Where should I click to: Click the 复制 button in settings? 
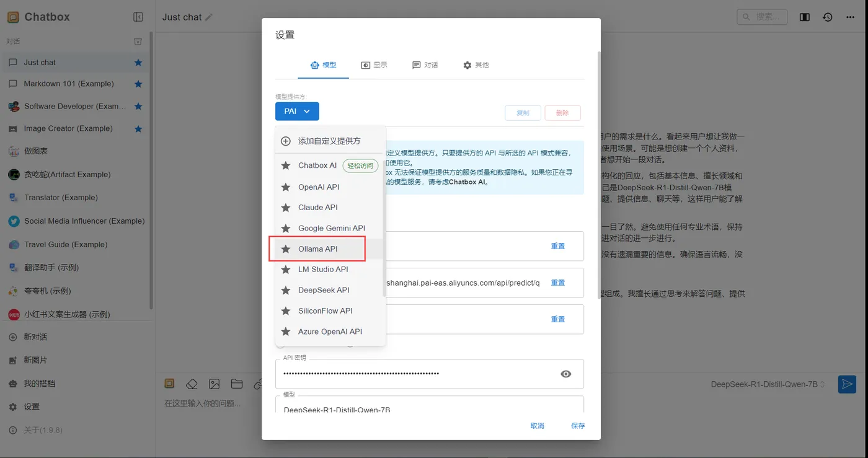click(523, 113)
